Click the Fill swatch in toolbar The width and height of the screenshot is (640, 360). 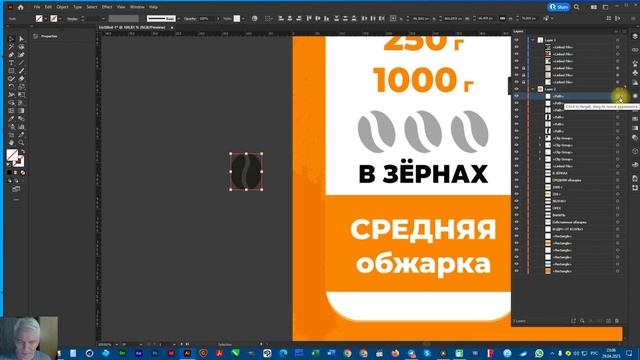12,155
